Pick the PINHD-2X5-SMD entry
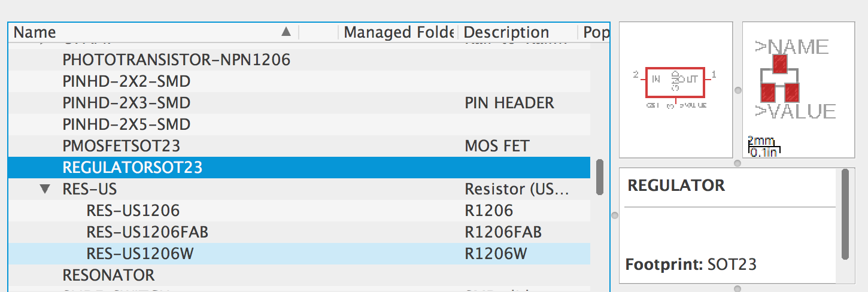This screenshot has width=868, height=292. [x=299, y=124]
